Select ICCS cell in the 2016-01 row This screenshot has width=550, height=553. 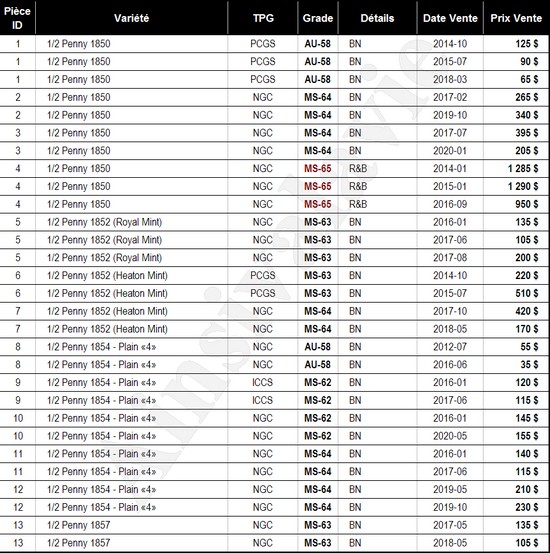[x=262, y=383]
